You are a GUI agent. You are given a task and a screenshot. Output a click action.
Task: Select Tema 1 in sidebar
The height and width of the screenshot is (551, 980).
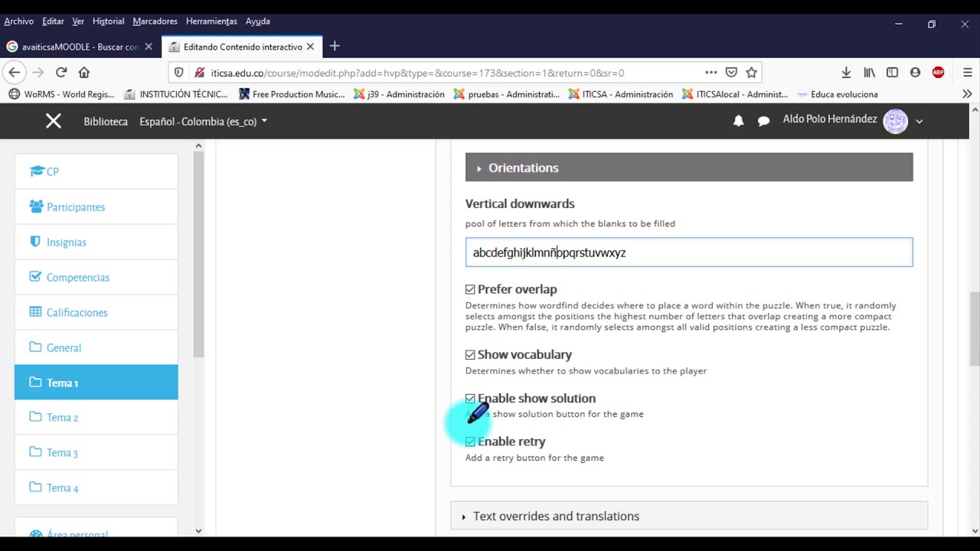pos(96,383)
